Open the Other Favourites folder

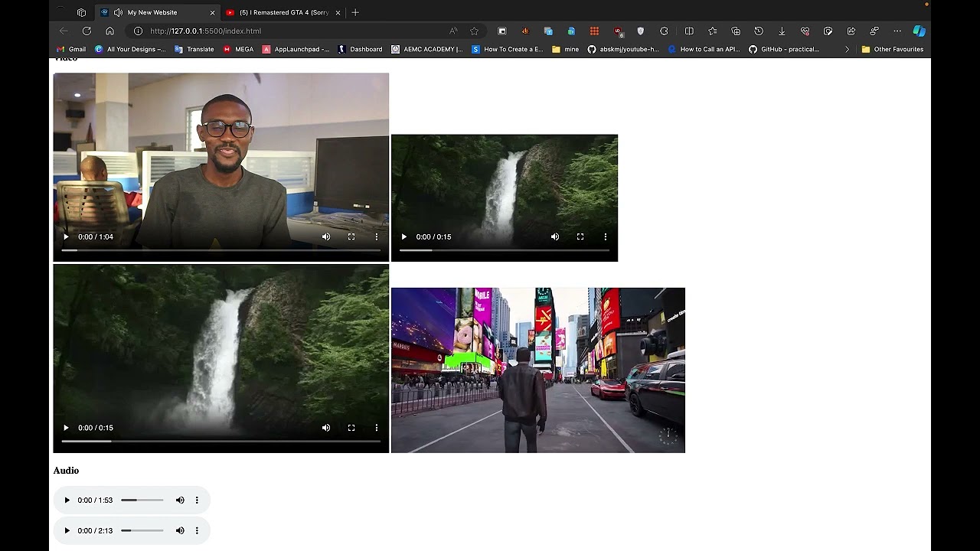(893, 49)
